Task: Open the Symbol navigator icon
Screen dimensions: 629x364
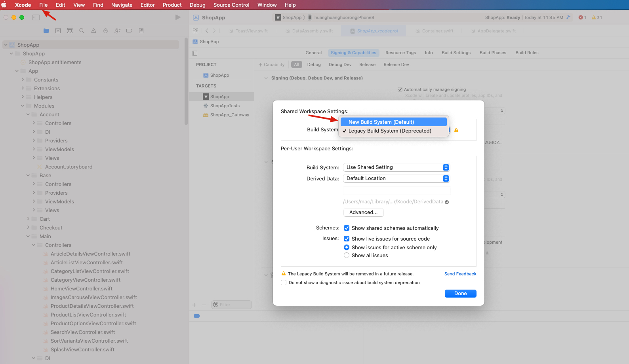Action: [70, 31]
